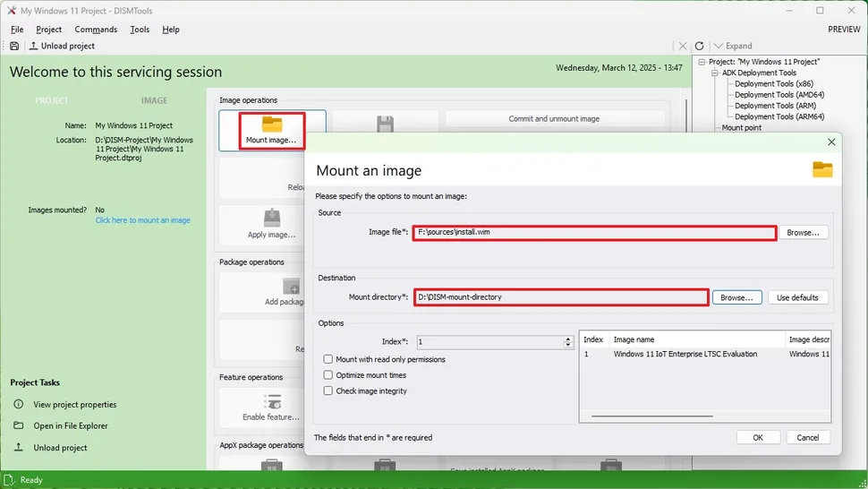Open the Tools menu
This screenshot has height=489, width=868.
click(x=140, y=30)
